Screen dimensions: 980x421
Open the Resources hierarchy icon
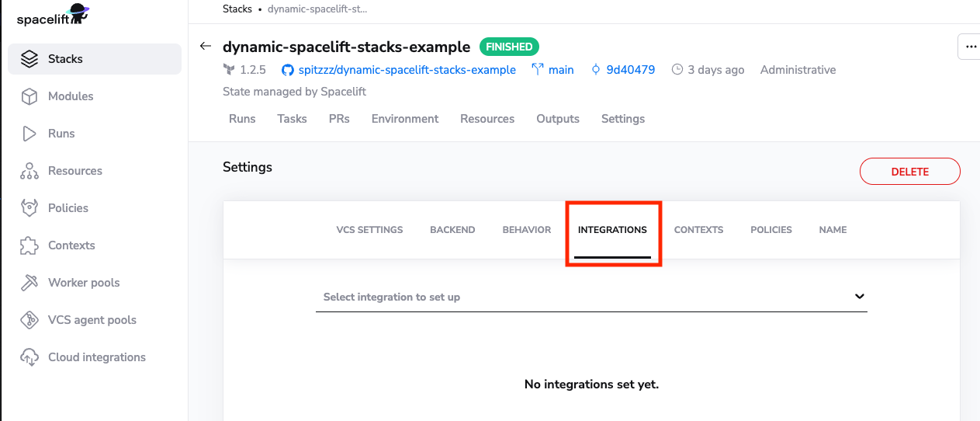29,171
